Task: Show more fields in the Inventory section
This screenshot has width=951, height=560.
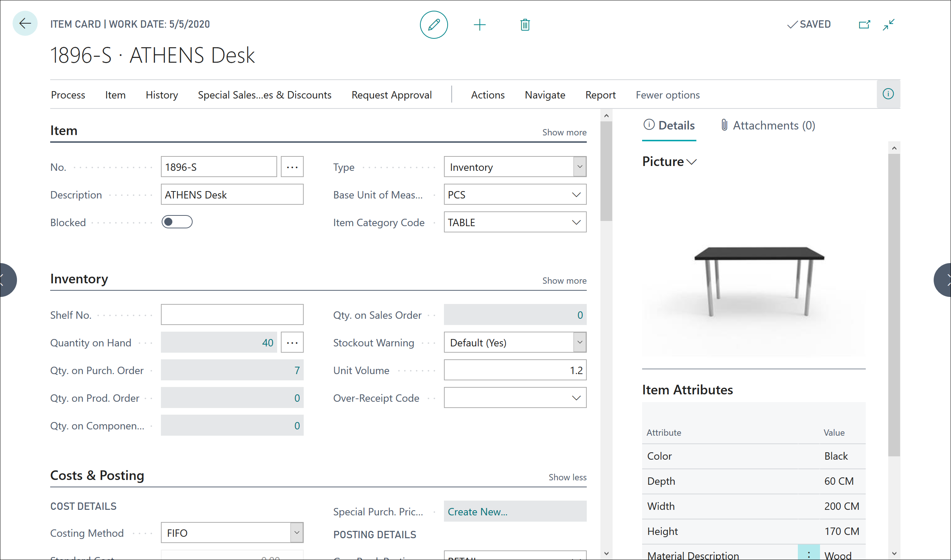Action: [x=564, y=280]
